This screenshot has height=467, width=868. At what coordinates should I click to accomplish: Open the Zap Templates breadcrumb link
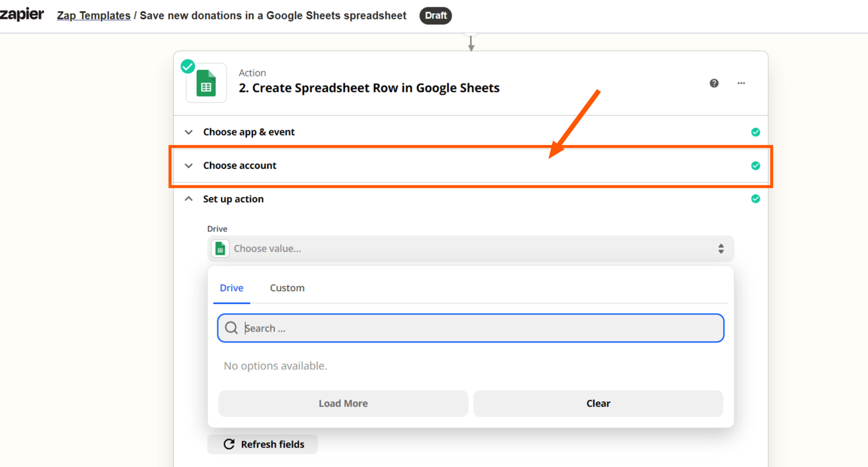pyautogui.click(x=93, y=15)
